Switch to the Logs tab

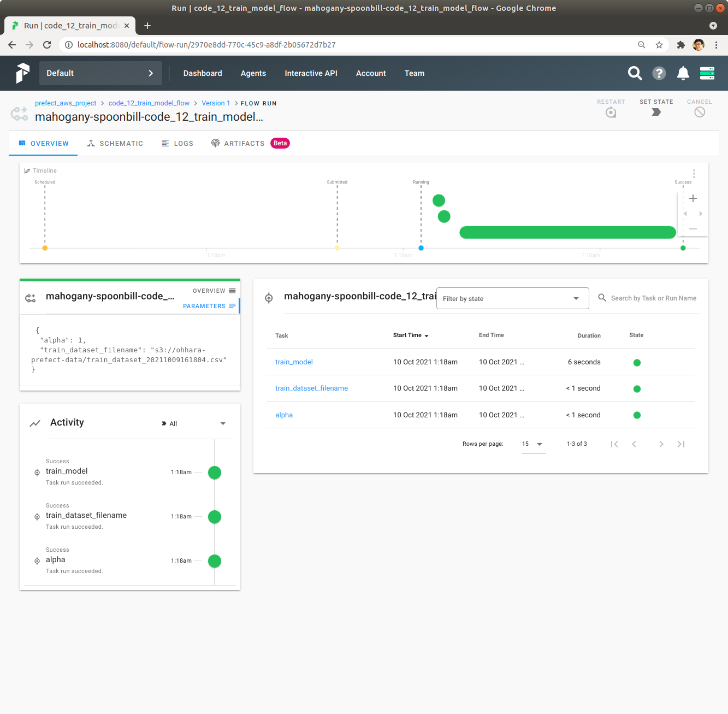(177, 143)
